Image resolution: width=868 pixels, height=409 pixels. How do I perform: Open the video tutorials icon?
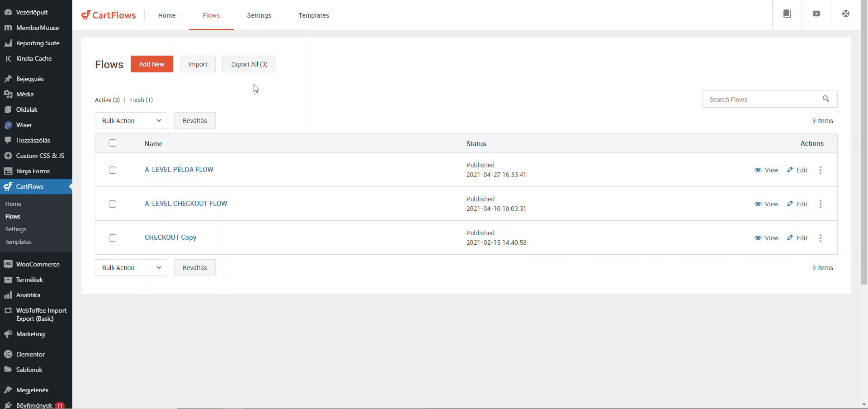tap(816, 14)
